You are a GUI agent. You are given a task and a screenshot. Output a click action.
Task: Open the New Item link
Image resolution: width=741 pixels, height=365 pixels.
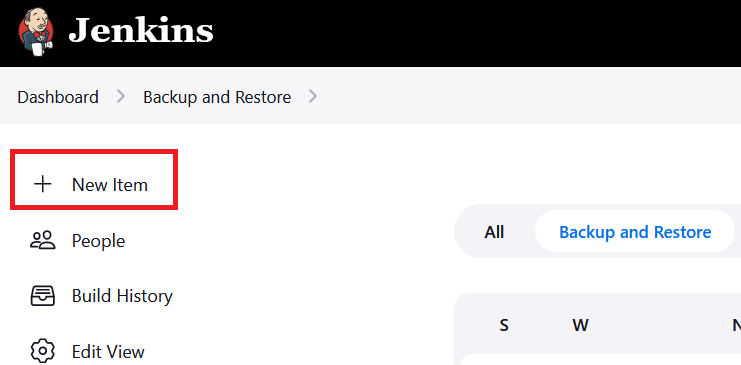[110, 184]
